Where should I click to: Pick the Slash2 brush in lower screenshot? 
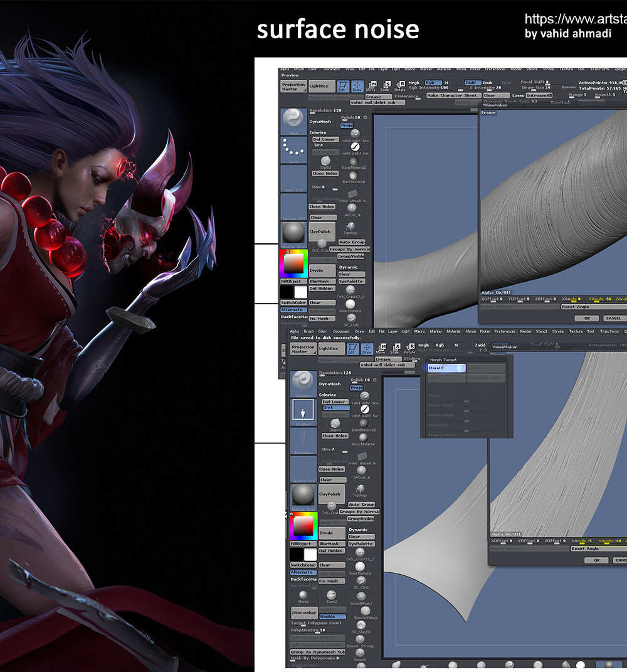(331, 596)
